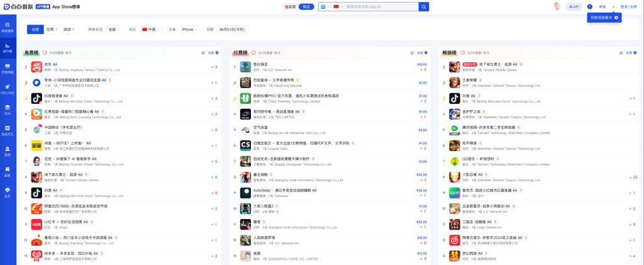Viewport: 644px width, 265px height.
Task: Open 火影忍者 app entry
Action: coord(539,177)
